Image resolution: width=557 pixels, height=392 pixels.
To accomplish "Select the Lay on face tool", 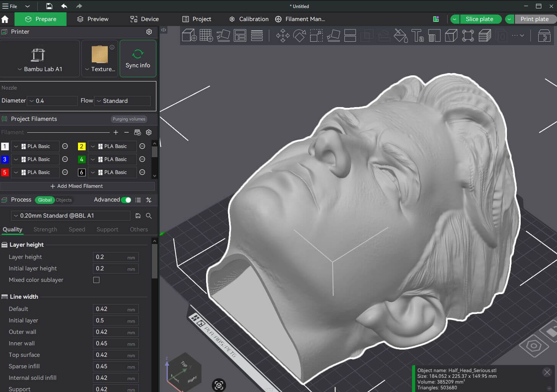I will (x=333, y=36).
